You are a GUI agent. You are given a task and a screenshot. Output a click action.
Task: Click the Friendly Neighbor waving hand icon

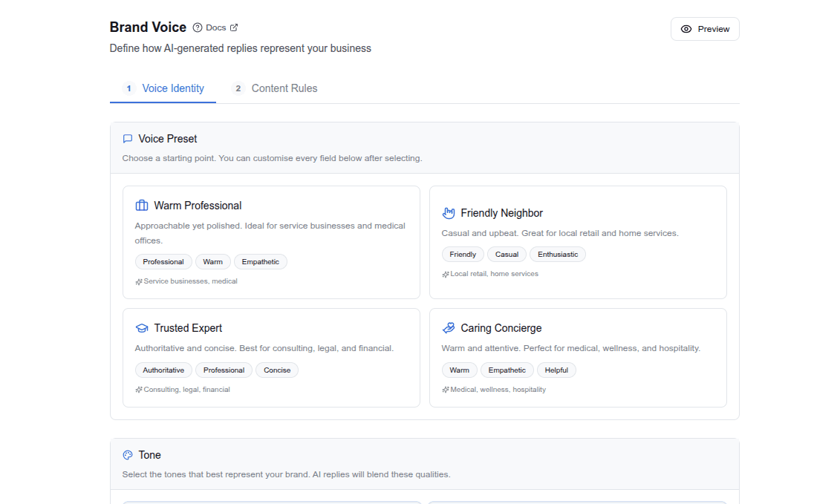[x=449, y=213]
